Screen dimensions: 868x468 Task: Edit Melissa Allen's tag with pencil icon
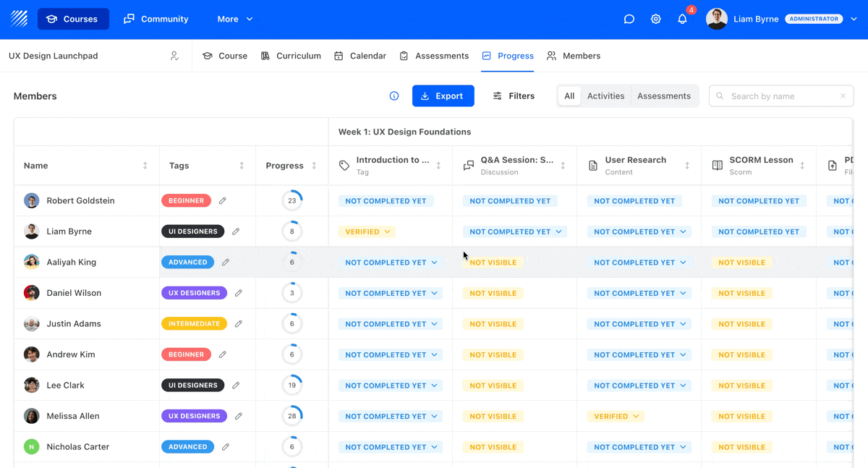pyautogui.click(x=239, y=417)
